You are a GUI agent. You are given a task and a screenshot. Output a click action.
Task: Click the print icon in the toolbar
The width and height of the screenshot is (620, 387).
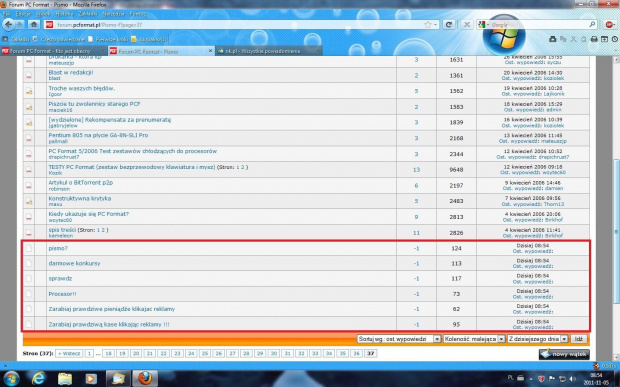pyautogui.click(x=594, y=39)
